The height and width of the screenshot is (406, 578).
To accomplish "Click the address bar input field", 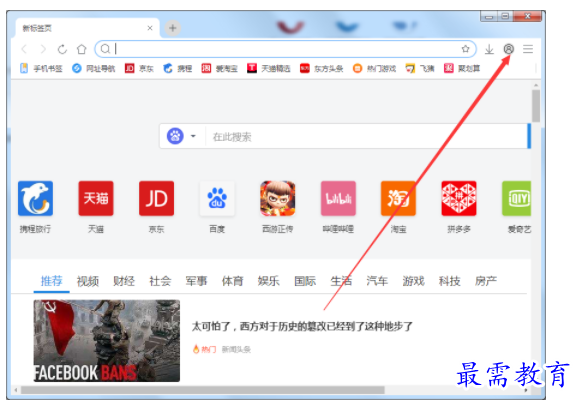I will [x=286, y=49].
